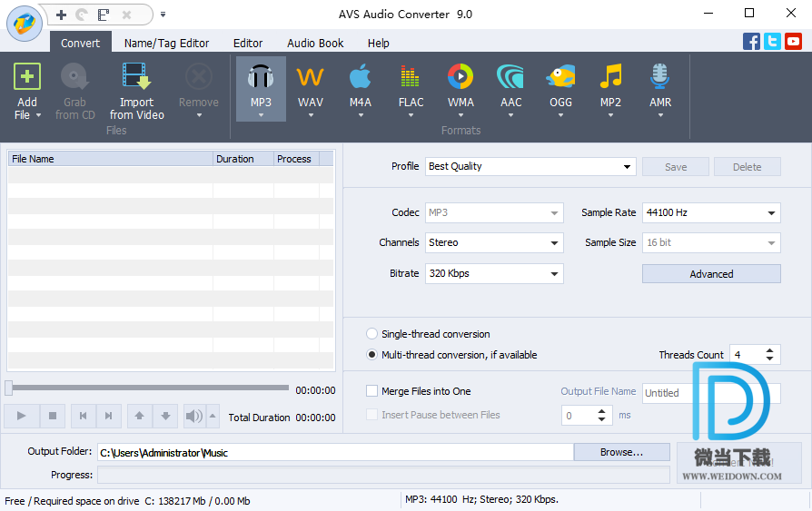Click the Output File Name field

tap(711, 393)
